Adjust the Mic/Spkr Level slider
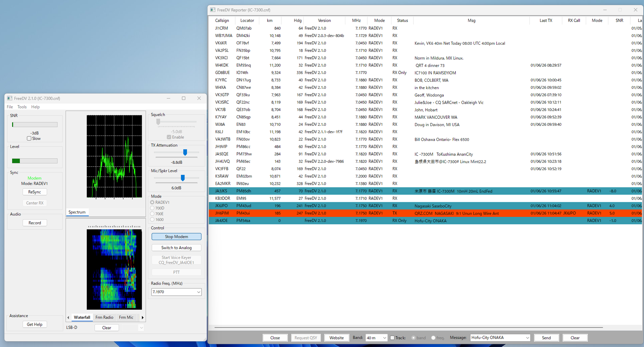644x347 pixels. [183, 178]
